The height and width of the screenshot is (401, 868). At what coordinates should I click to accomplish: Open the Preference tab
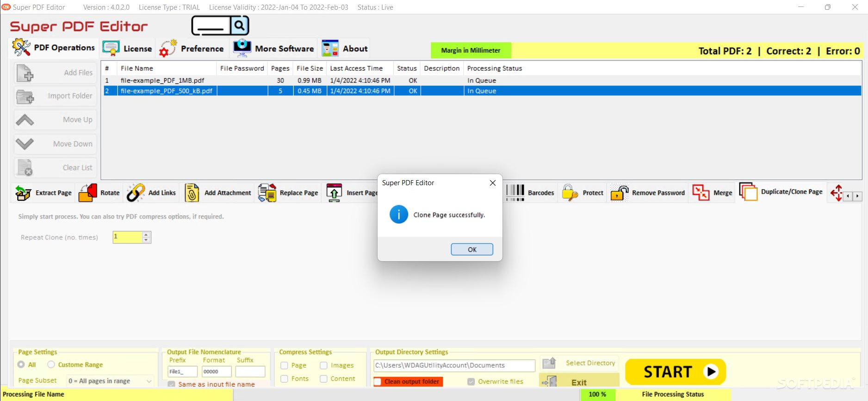click(191, 48)
